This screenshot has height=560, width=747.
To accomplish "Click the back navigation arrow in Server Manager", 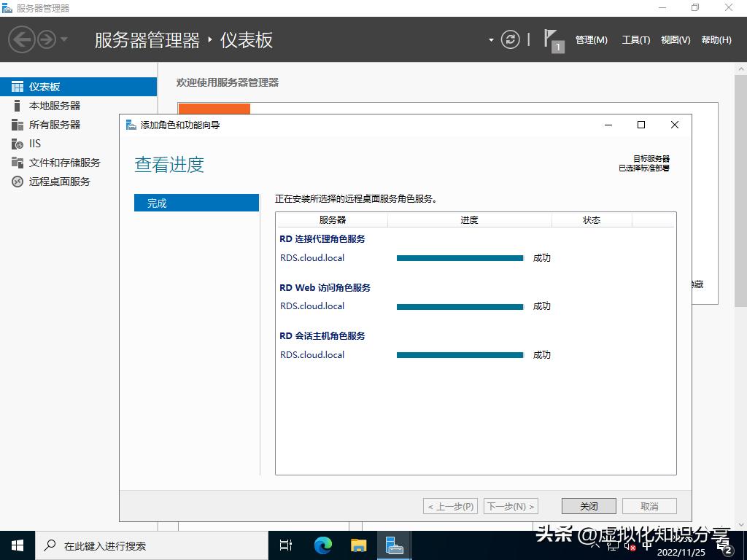I will tap(21, 39).
